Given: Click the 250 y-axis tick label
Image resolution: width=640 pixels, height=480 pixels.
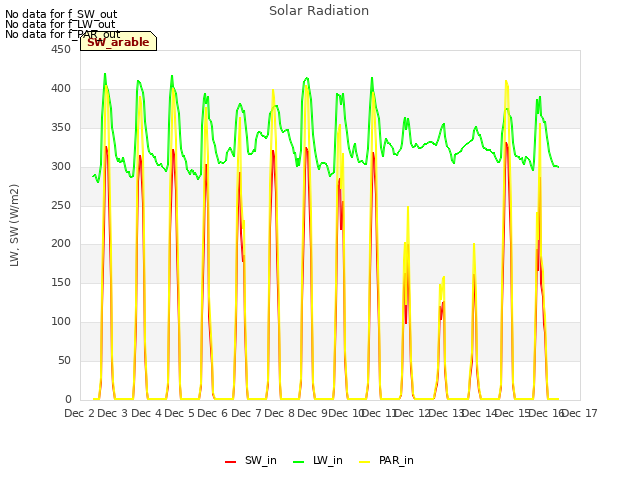Looking at the screenshot, I should pos(61,205).
